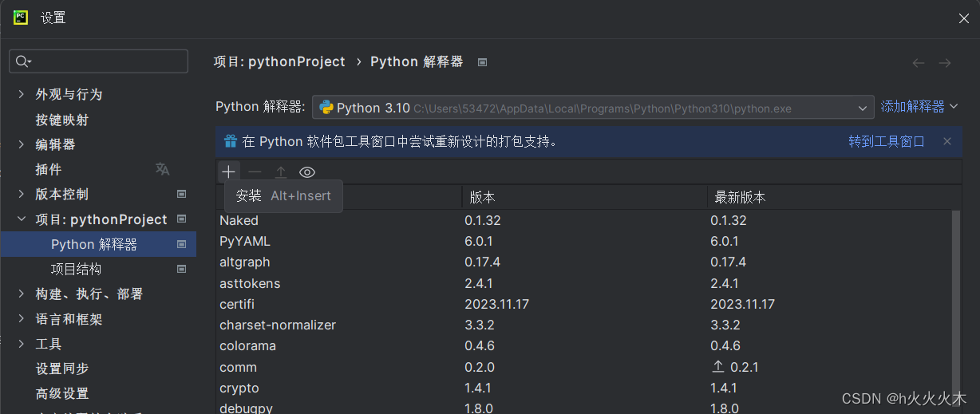
Task: Click project-level icon next to 项目: pythonProject
Action: 181,219
